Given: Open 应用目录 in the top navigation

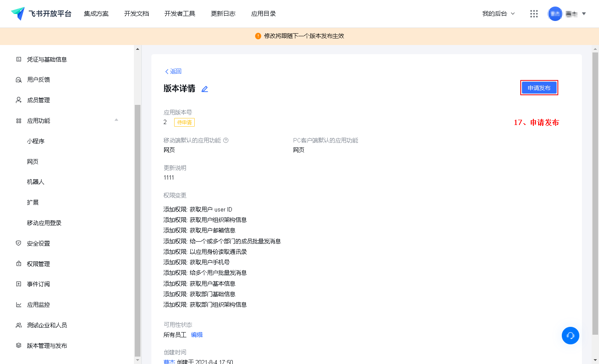Looking at the screenshot, I should 263,14.
